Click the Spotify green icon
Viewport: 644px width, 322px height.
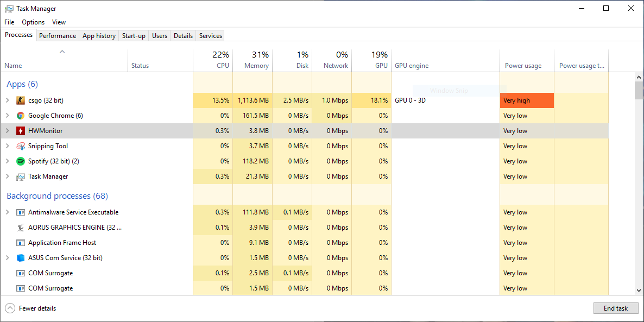click(x=21, y=161)
